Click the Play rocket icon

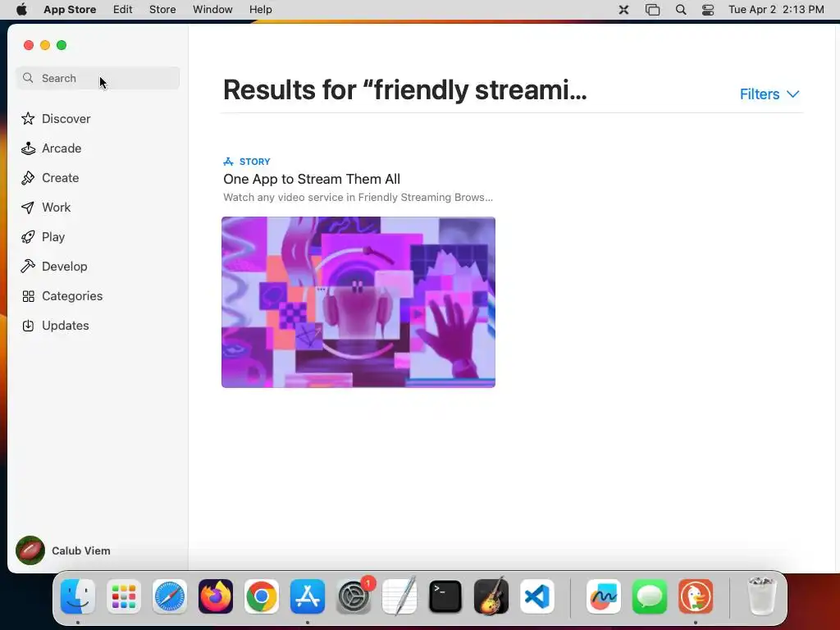28,237
